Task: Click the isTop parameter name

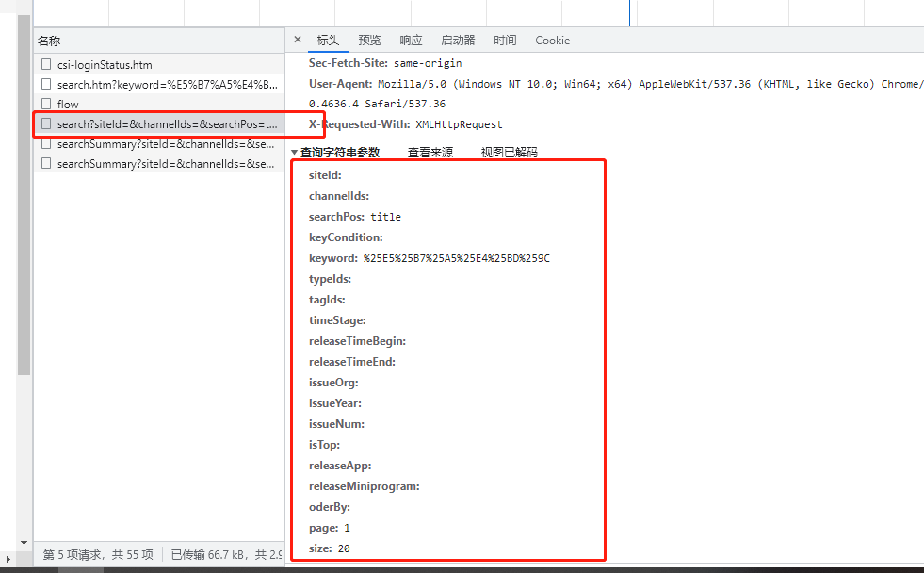Action: click(324, 445)
